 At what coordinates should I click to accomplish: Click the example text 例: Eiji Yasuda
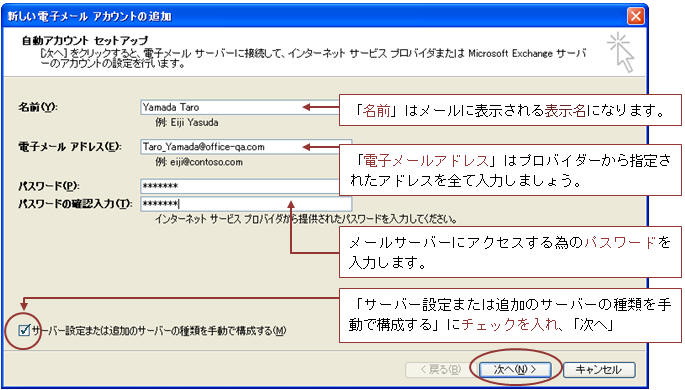187,123
